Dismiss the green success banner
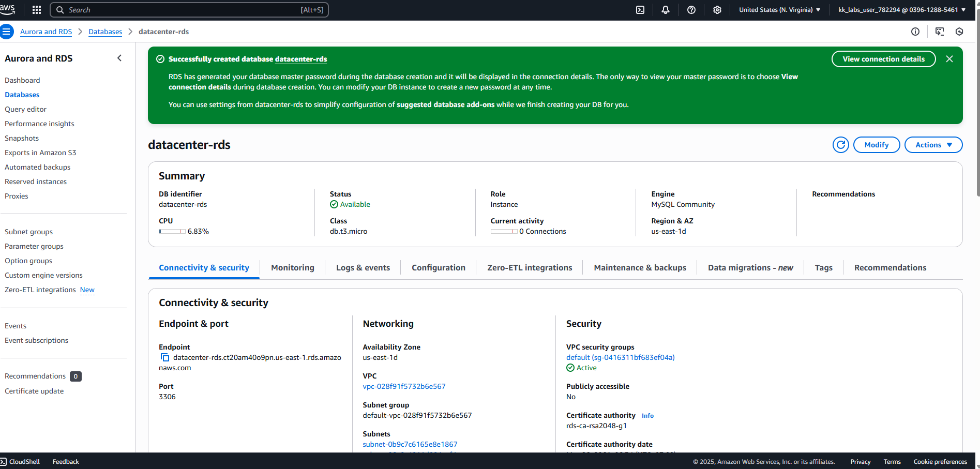 coord(949,59)
